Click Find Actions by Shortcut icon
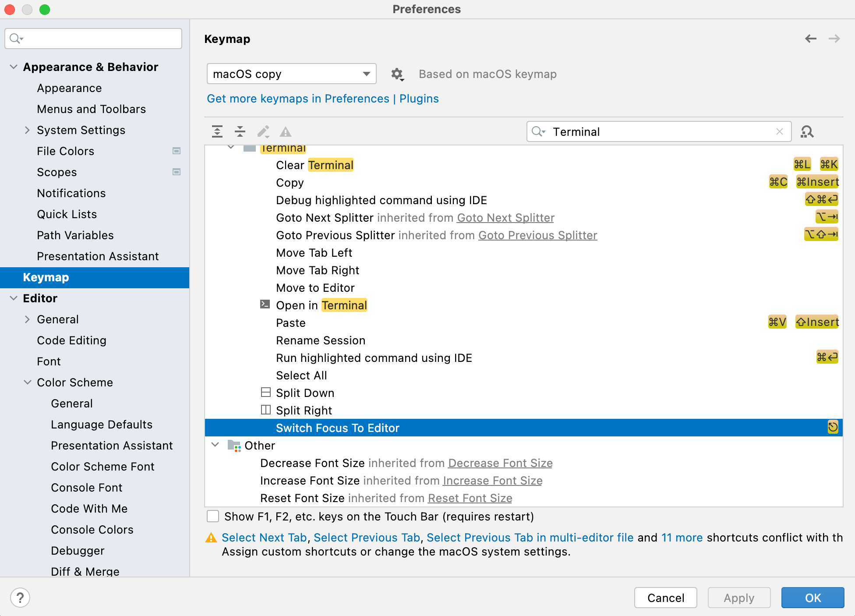This screenshot has height=616, width=855. (807, 131)
